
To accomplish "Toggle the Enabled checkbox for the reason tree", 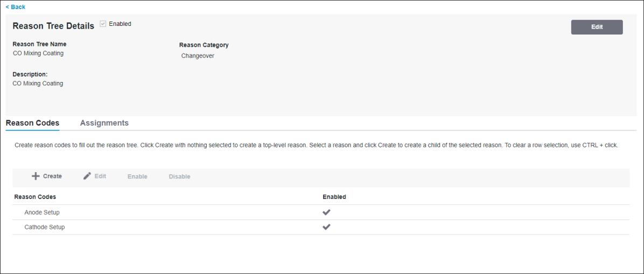I will 103,24.
